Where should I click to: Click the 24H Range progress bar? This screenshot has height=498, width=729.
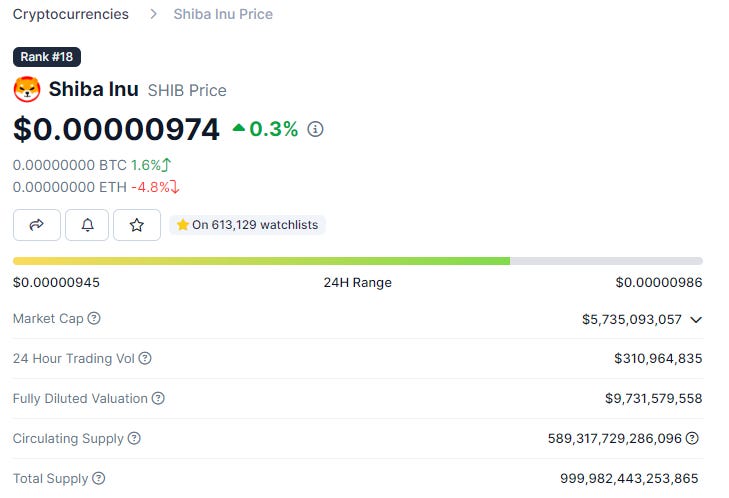coord(358,261)
